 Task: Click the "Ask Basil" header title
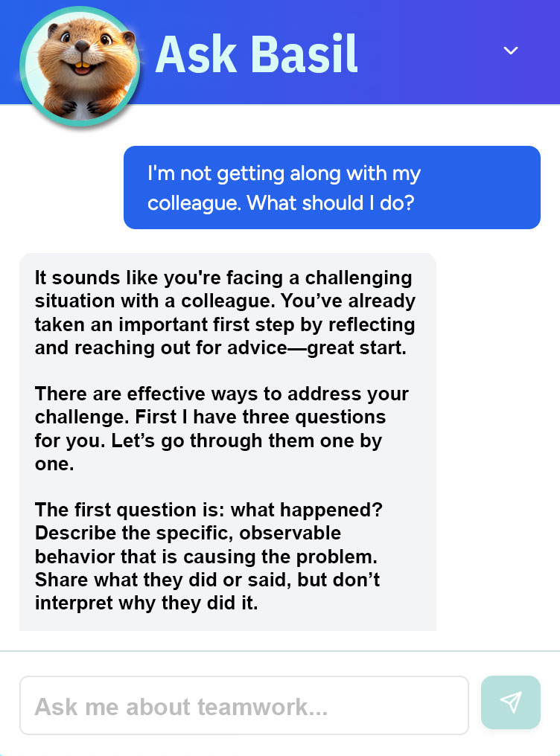tap(256, 54)
